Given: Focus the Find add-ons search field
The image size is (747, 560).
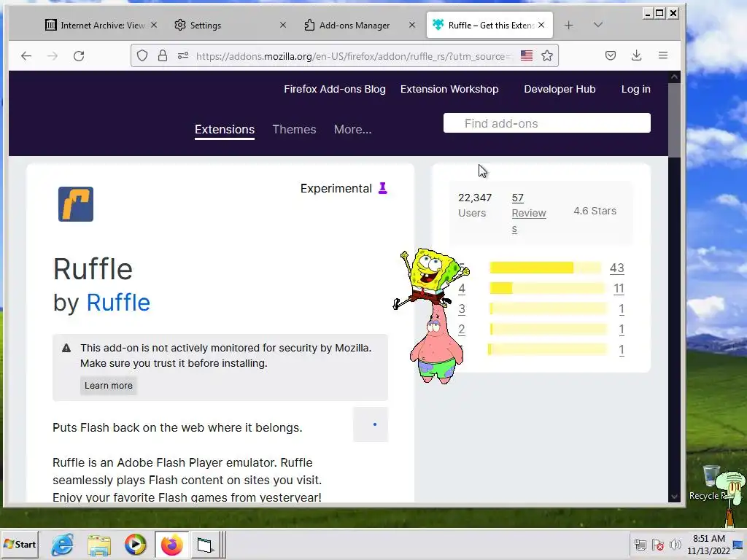Looking at the screenshot, I should (x=546, y=123).
